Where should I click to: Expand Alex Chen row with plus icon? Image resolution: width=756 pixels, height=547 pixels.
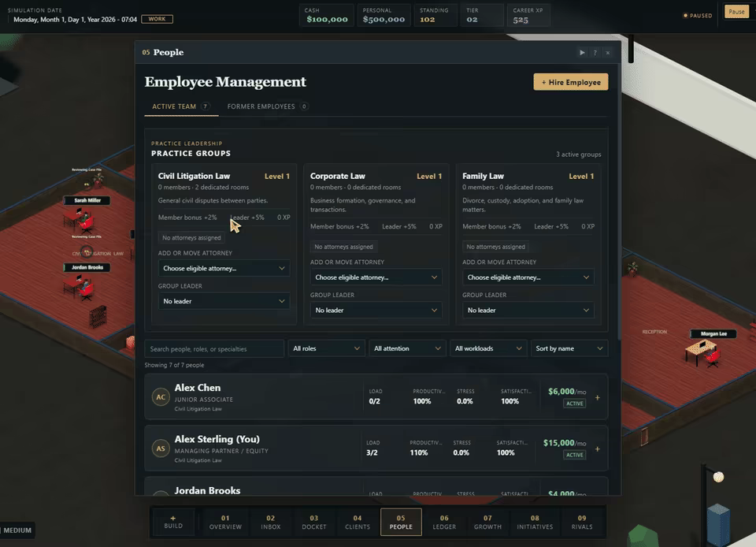[x=598, y=397]
